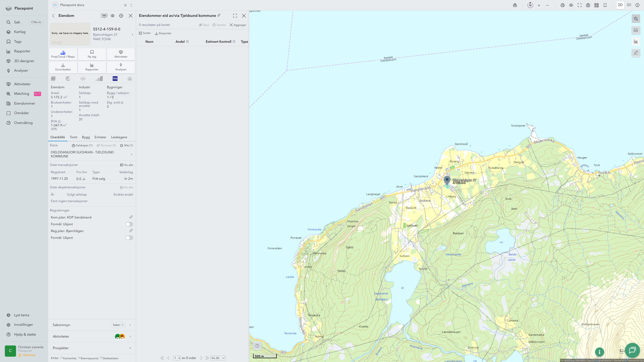This screenshot has width=644, height=362.
Task: Open the QR code tool
Action: point(596,5)
